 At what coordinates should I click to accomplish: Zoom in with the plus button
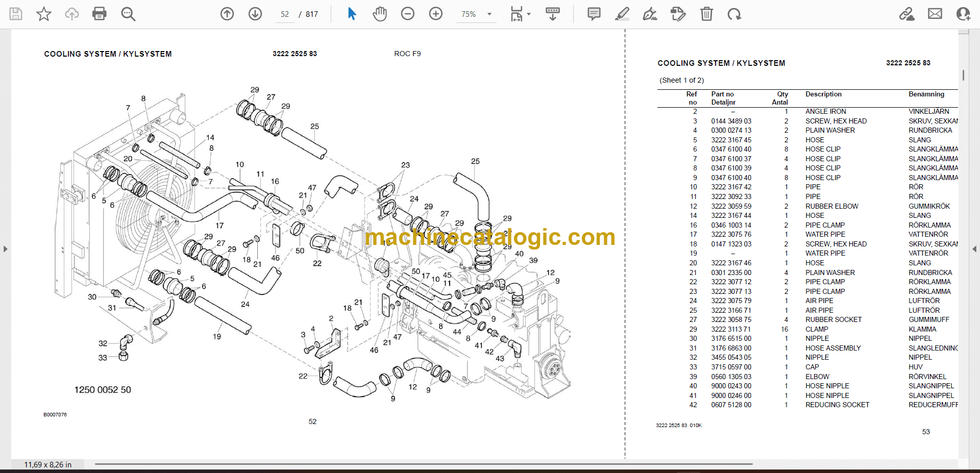tap(436, 14)
